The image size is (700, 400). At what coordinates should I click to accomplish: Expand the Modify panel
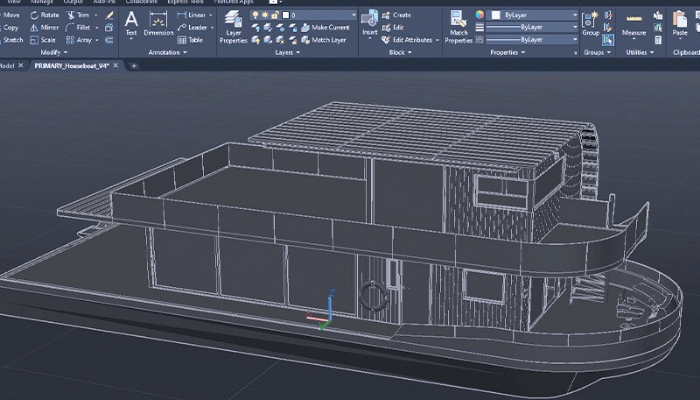(54, 52)
